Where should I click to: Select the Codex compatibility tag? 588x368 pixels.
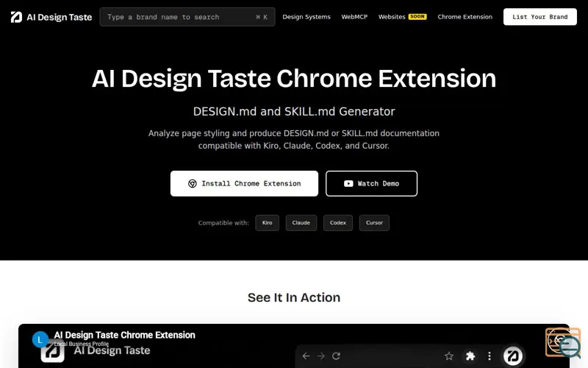(x=338, y=223)
